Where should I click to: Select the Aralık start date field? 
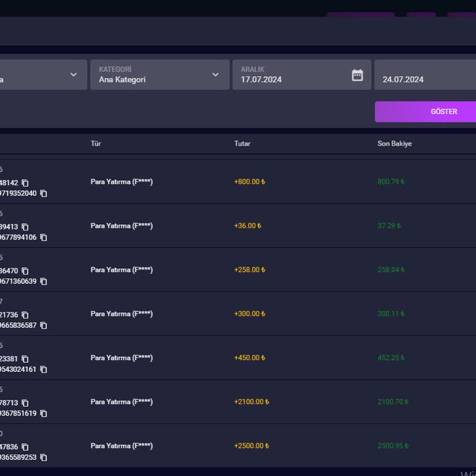click(x=291, y=79)
